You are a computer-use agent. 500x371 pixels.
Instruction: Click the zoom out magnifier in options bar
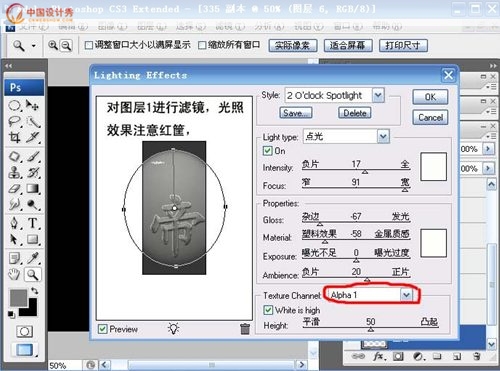click(x=67, y=45)
